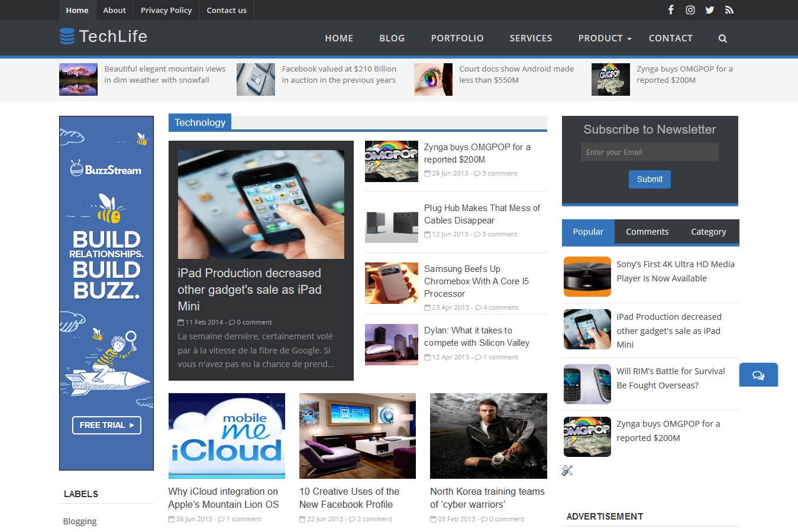
Task: Open Court docs show Android story
Action: 516,74
